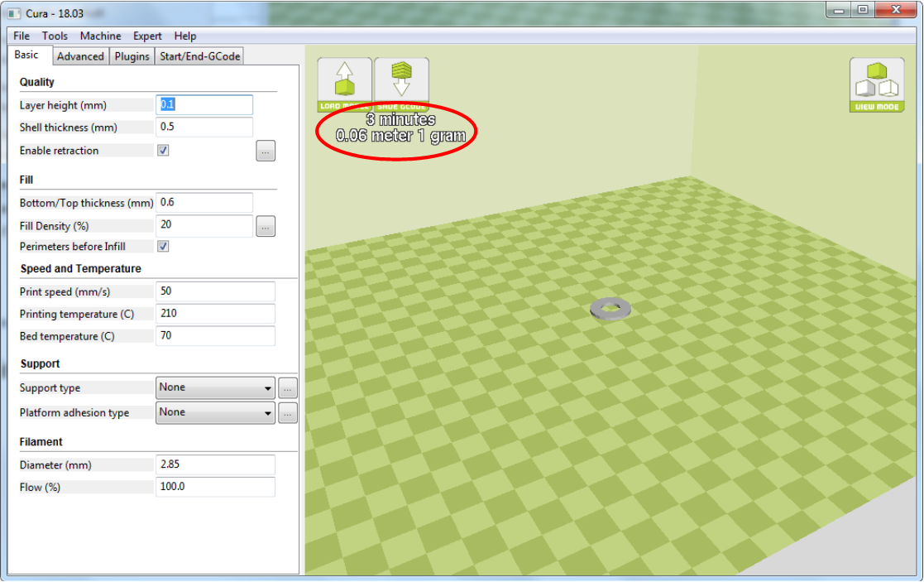Open retraction settings ellipsis button
Screen dimensions: 924x582
coord(266,151)
